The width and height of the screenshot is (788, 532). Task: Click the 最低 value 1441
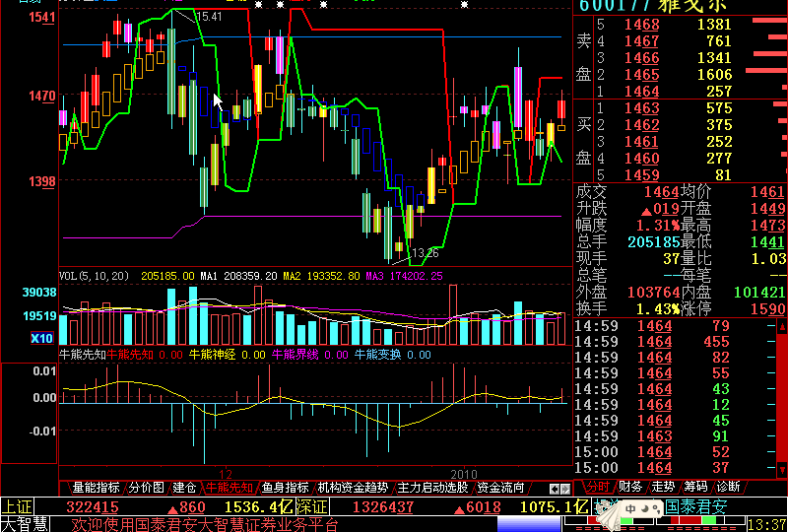pos(767,242)
